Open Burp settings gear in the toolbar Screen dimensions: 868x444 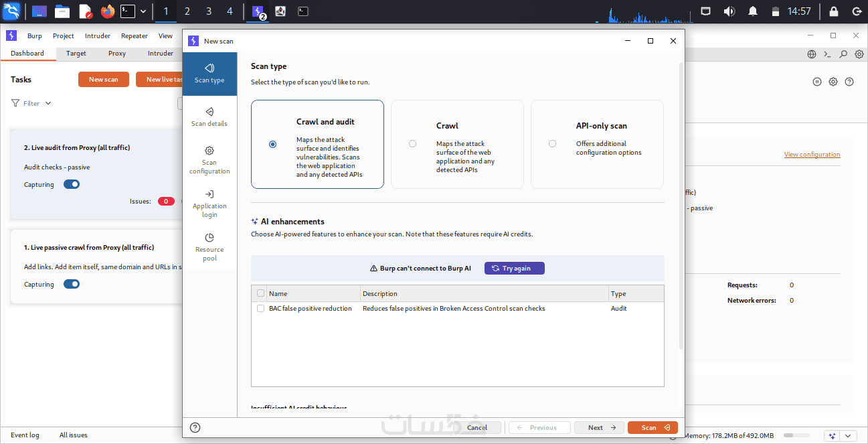[x=859, y=54]
